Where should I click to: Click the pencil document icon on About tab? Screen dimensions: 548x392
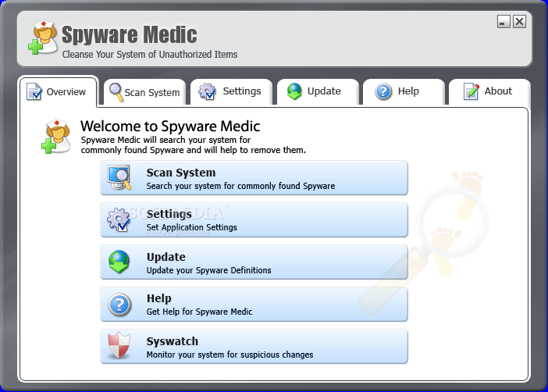471,91
